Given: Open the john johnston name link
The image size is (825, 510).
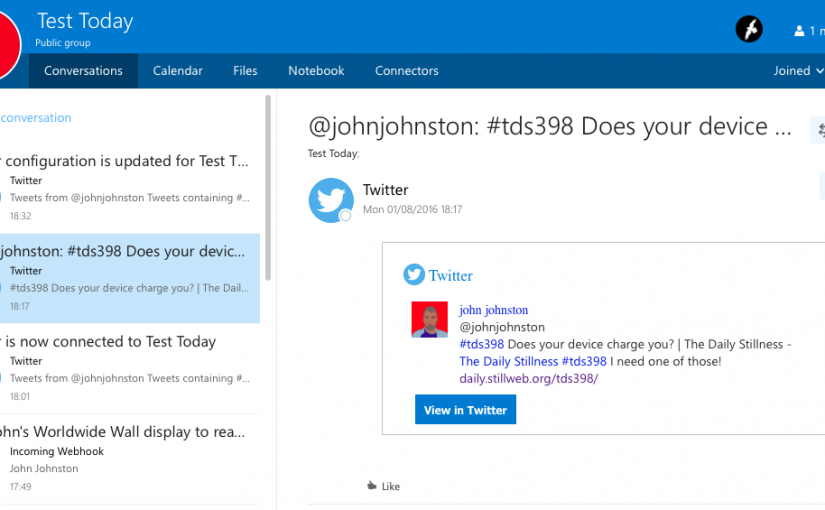Looking at the screenshot, I should click(x=494, y=310).
